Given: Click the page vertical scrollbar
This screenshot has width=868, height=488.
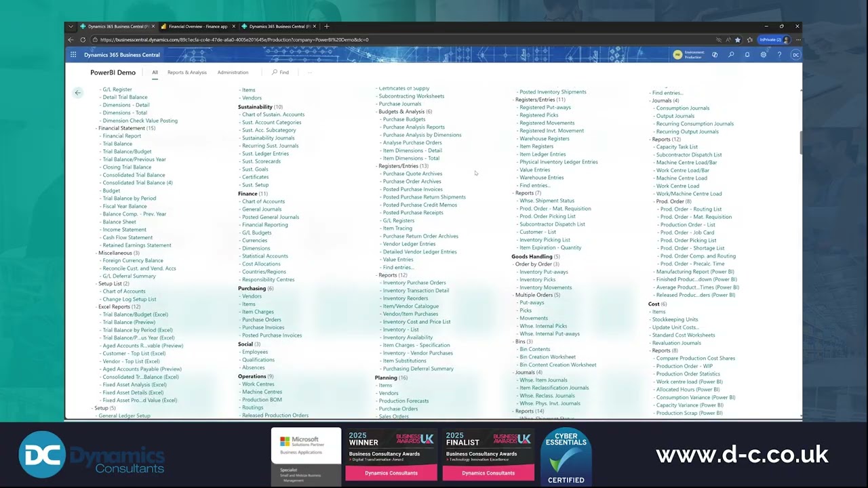Looking at the screenshot, I should tap(800, 142).
